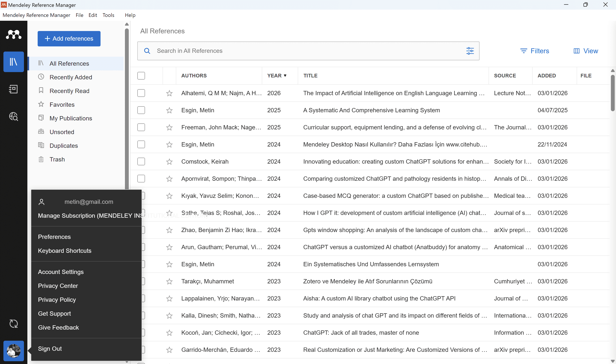Star the Ein Systematisches reference

click(169, 264)
